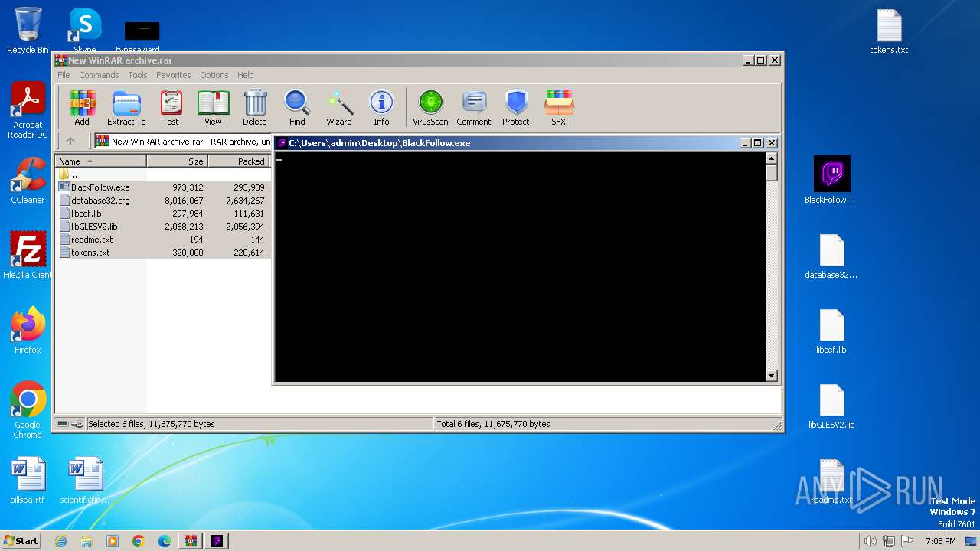Open the File menu
The image size is (980, 551).
[x=64, y=75]
